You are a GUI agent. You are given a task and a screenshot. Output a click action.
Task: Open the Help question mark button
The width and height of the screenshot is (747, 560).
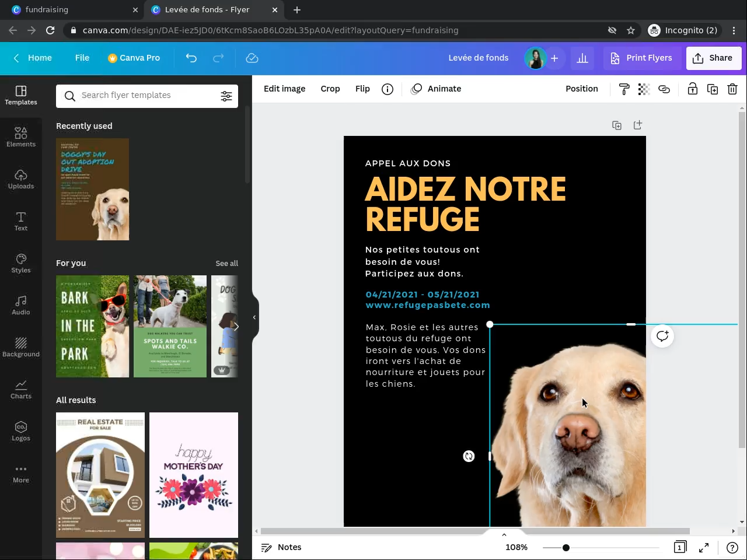732,547
